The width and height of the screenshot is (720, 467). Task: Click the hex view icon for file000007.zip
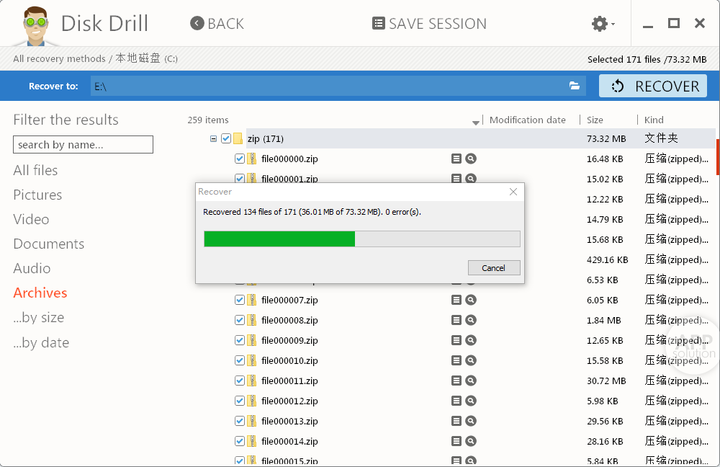tap(456, 300)
